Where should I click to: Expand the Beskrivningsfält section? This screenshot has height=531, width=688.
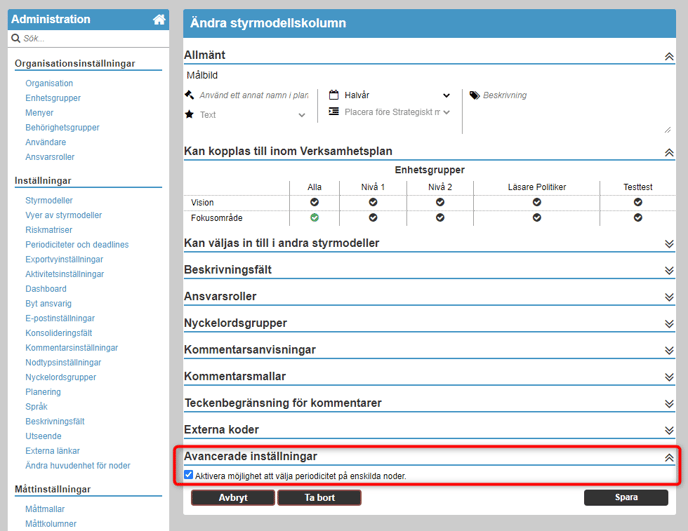click(669, 270)
